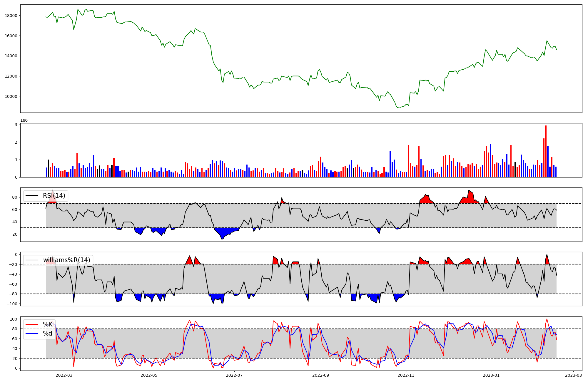The height and width of the screenshot is (382, 588).
Task: Click the 2022-03 x-axis date label
Action: tap(64, 375)
